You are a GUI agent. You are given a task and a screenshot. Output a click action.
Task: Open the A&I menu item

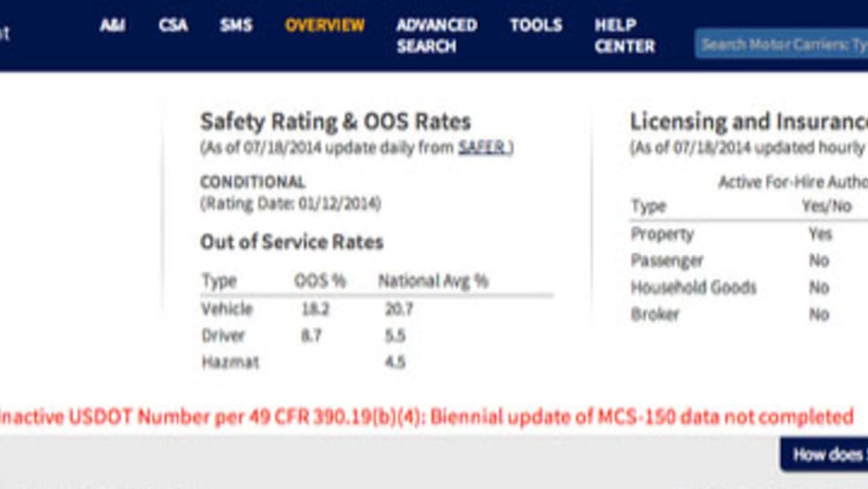coord(112,26)
